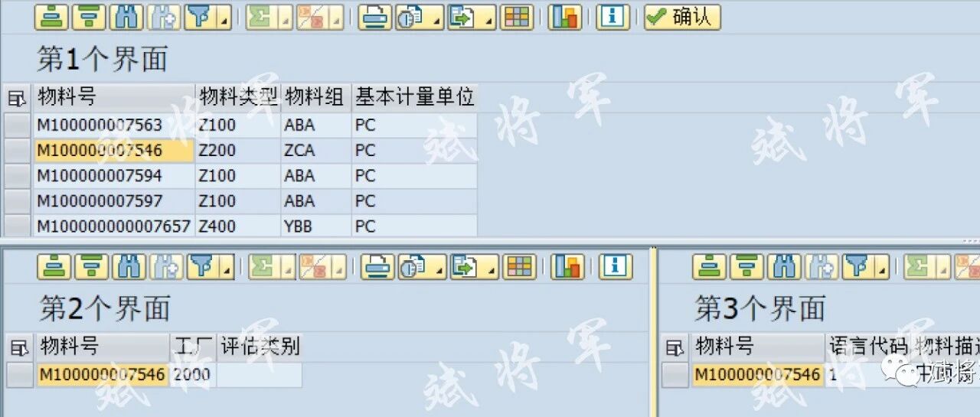
Task: Click sort descending icon in second panel toolbar
Action: click(x=92, y=266)
